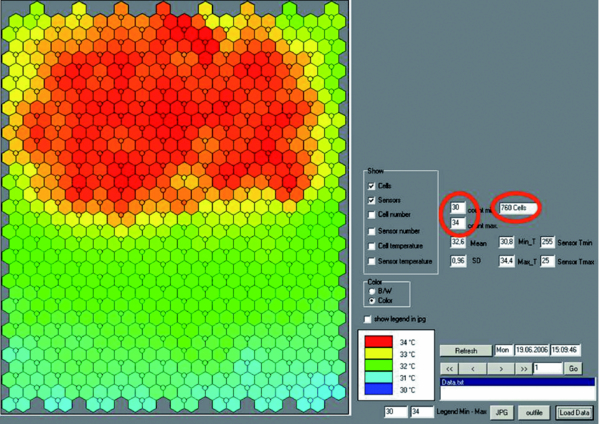Click the weekday field showing Mon
600x424 pixels.
click(503, 350)
